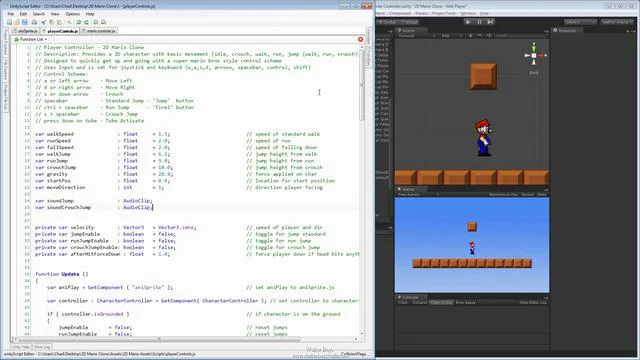The image size is (640, 360).
Task: Click the Cut icon in editor toolbar
Action: [43, 22]
